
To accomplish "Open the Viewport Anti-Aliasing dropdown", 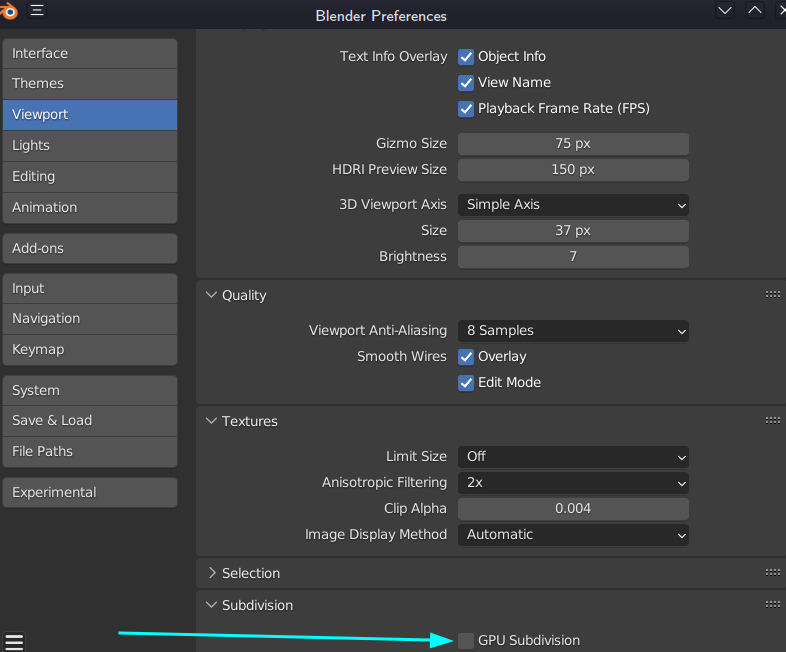I will [x=573, y=331].
